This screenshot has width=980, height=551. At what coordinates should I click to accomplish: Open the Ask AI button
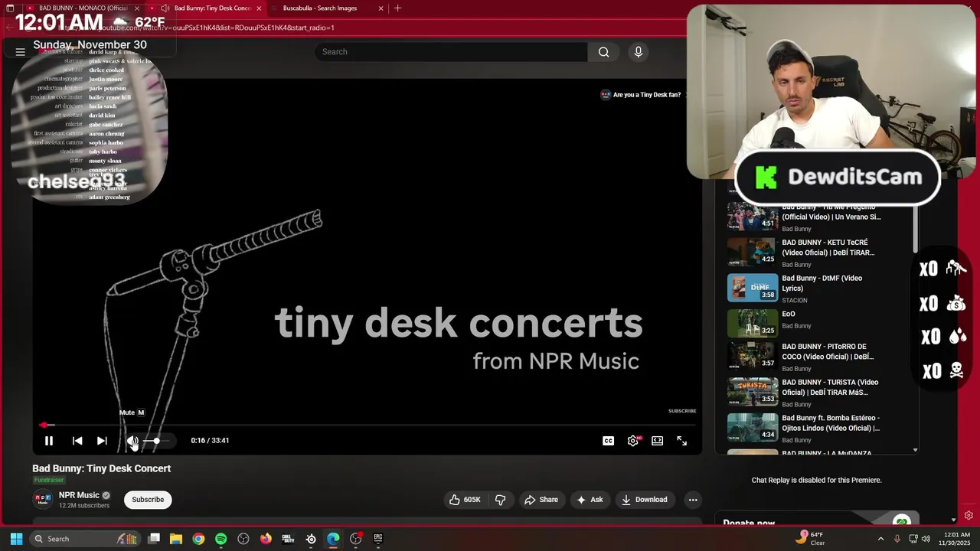click(x=590, y=500)
